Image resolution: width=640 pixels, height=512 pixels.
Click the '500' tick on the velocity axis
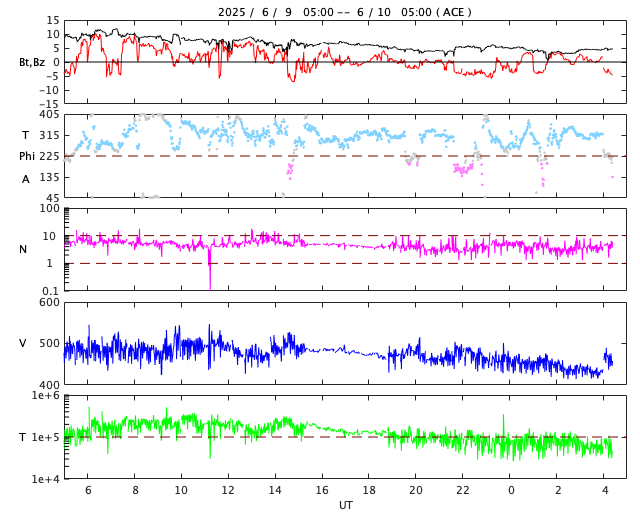(x=49, y=343)
